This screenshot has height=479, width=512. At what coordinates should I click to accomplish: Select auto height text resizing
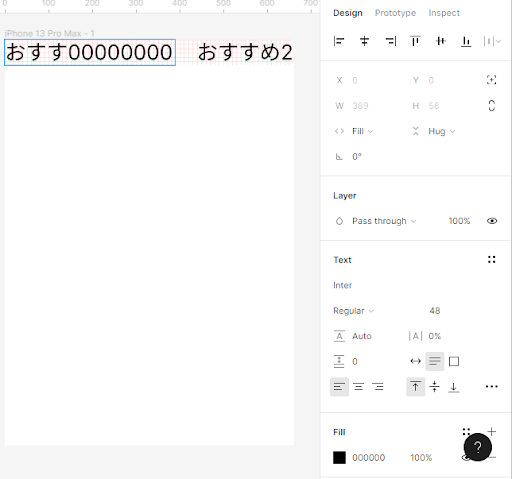point(435,361)
